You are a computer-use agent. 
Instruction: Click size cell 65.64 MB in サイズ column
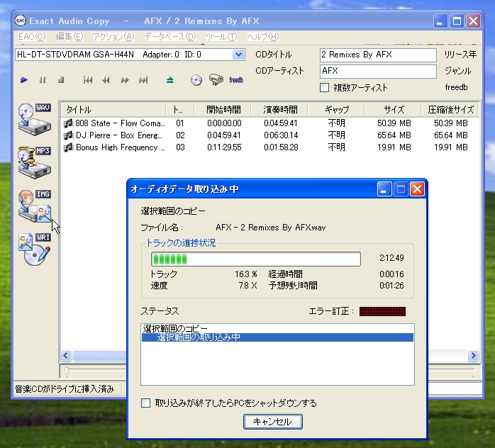(x=394, y=135)
